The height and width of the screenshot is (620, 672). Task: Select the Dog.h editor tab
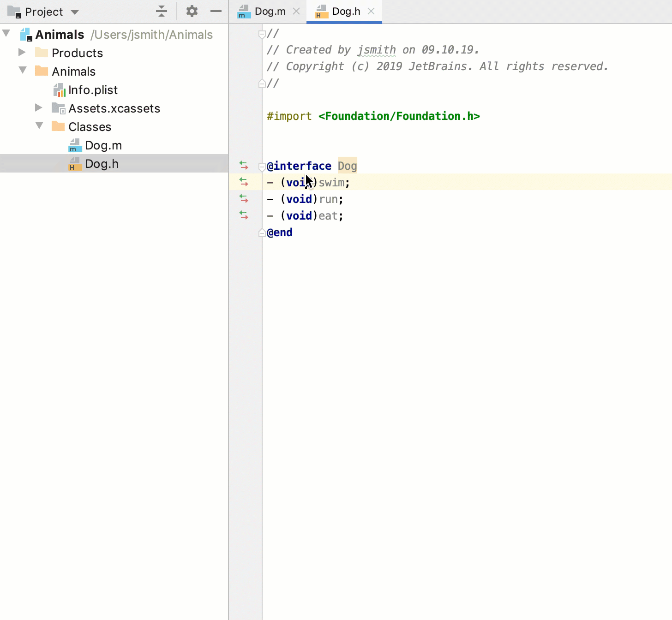tap(345, 11)
